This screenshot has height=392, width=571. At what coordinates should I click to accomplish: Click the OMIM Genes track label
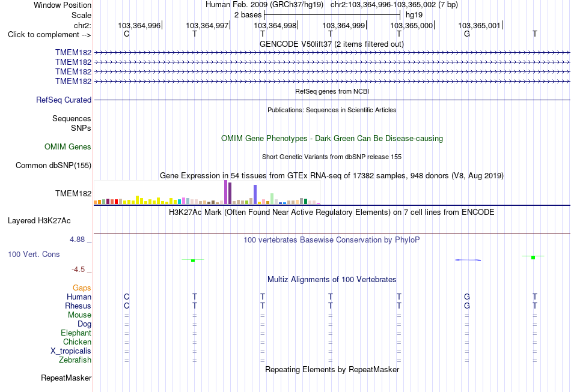click(x=68, y=147)
